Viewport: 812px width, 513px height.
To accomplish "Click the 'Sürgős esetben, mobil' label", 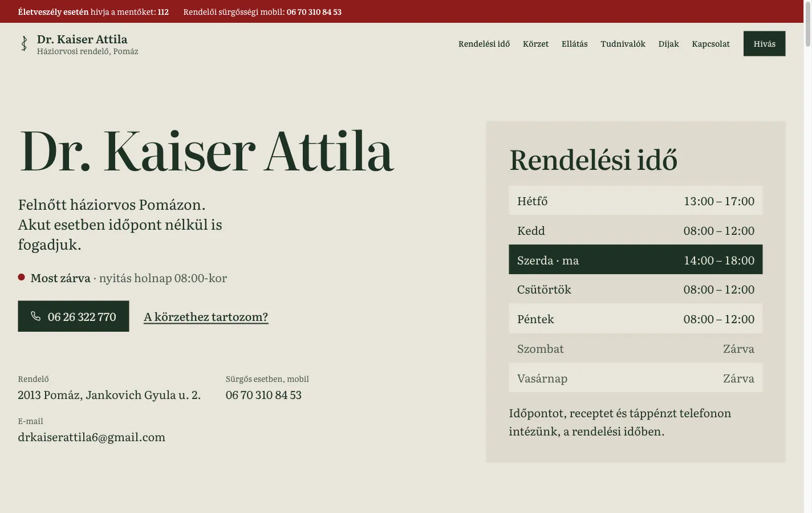I will pyautogui.click(x=267, y=379).
